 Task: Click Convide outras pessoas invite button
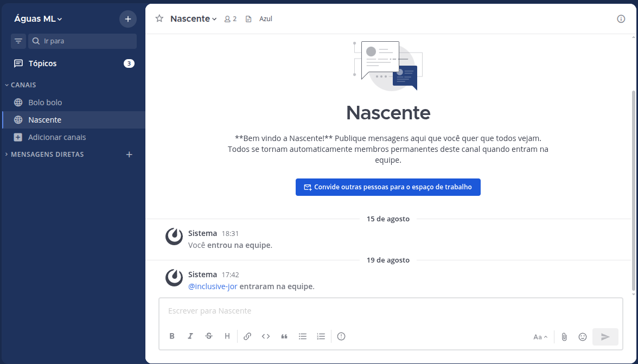click(x=388, y=187)
